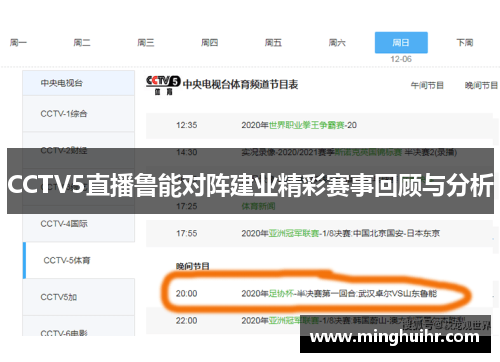This screenshot has height=362, width=500.
Task: Select the 周六 day tab
Action: click(x=337, y=43)
